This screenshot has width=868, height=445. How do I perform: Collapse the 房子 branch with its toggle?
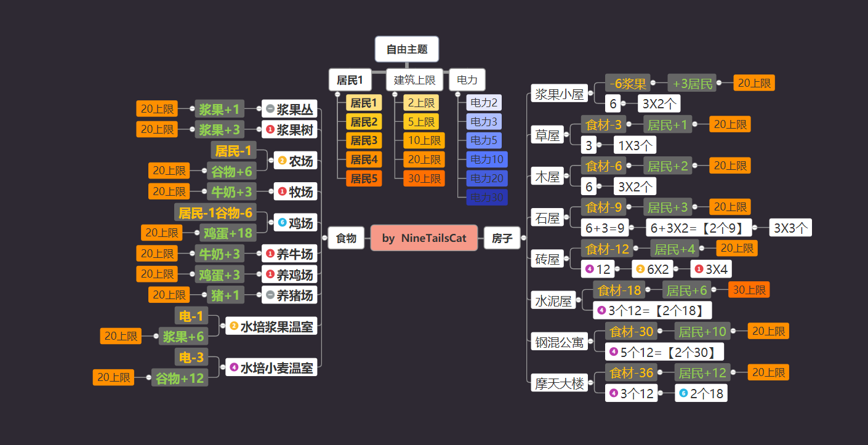(x=524, y=238)
